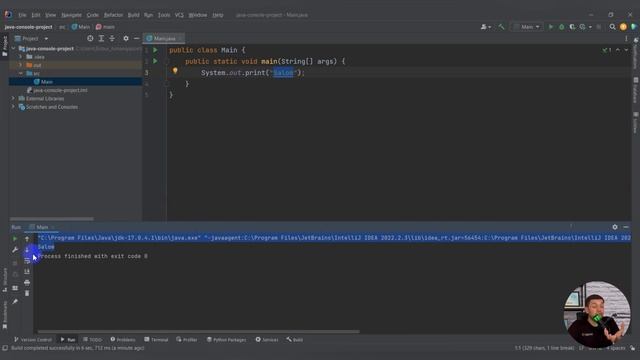Expand the .idea folder node
The width and height of the screenshot is (640, 360).
[x=20, y=57]
